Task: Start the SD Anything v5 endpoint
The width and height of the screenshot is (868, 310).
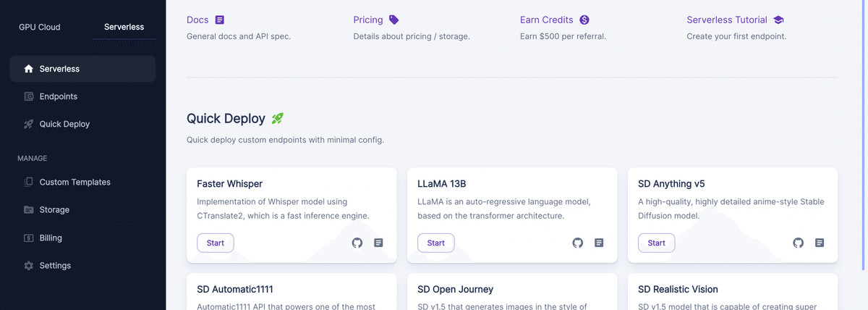Action: pyautogui.click(x=657, y=243)
